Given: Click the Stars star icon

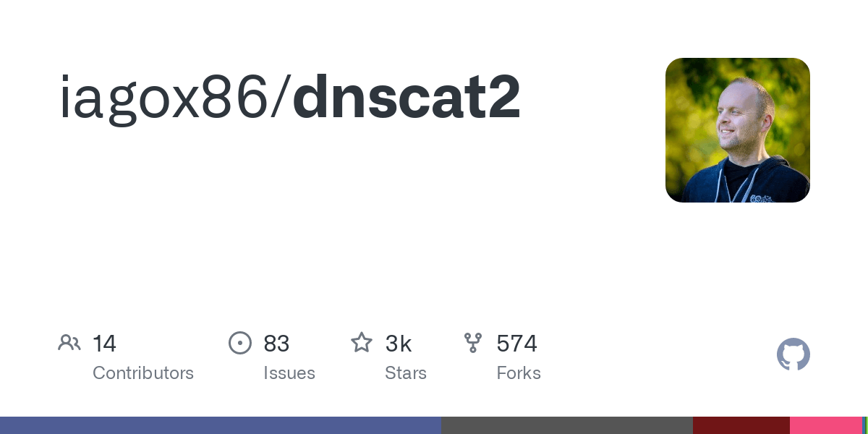Looking at the screenshot, I should pos(362,342).
